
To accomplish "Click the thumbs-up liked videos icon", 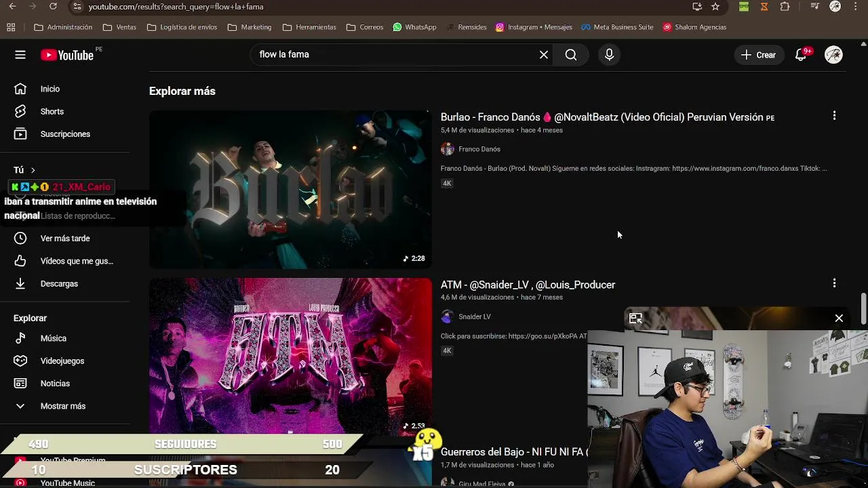I will [x=20, y=261].
